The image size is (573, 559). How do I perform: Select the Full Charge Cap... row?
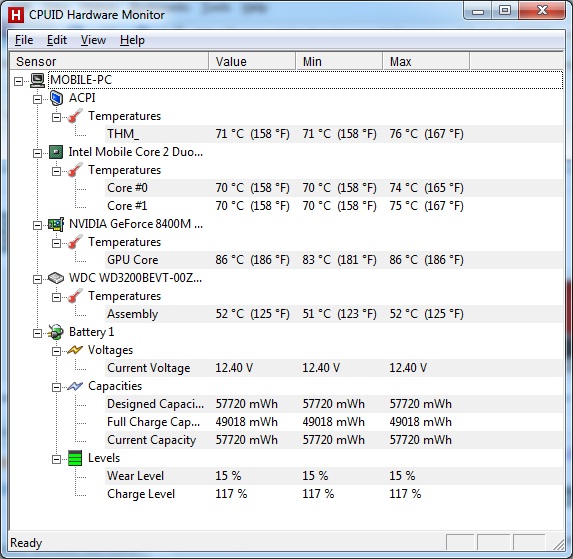click(334, 422)
